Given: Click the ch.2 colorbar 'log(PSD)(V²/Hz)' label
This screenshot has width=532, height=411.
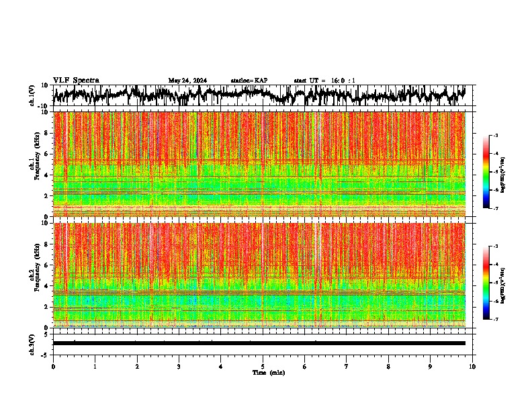Looking at the screenshot, I should pos(503,285).
